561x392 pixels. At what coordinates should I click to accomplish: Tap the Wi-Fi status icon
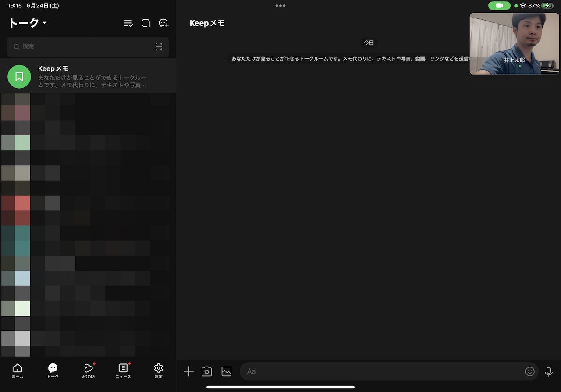tap(523, 6)
